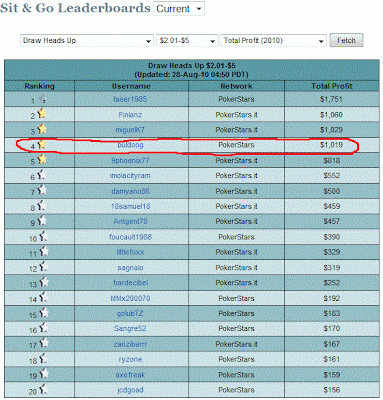This screenshot has width=383, height=400.
Task: Select the $818 profit cell
Action: pos(332,160)
